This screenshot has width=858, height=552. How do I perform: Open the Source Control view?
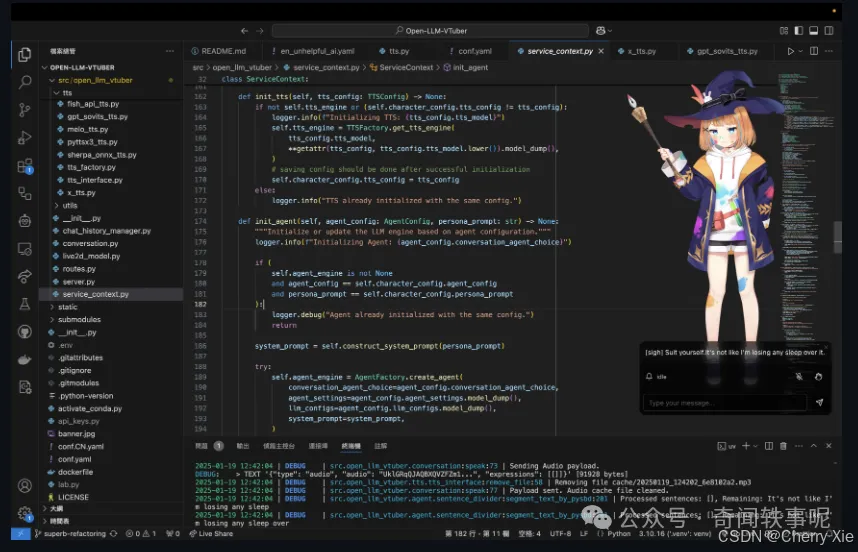pyautogui.click(x=25, y=110)
